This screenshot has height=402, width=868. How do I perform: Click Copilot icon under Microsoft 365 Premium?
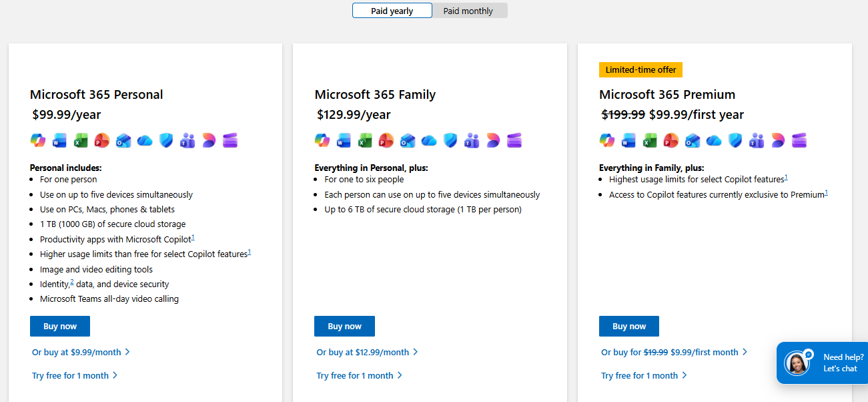[607, 140]
